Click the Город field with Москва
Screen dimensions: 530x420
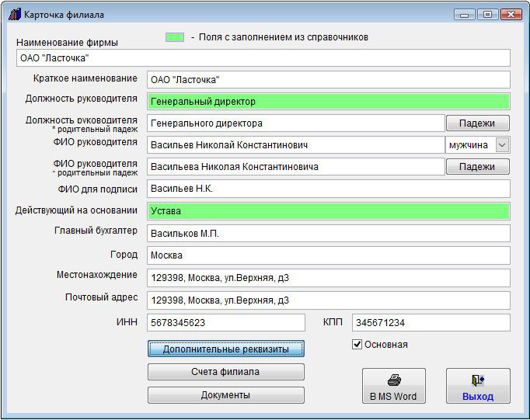click(x=329, y=255)
